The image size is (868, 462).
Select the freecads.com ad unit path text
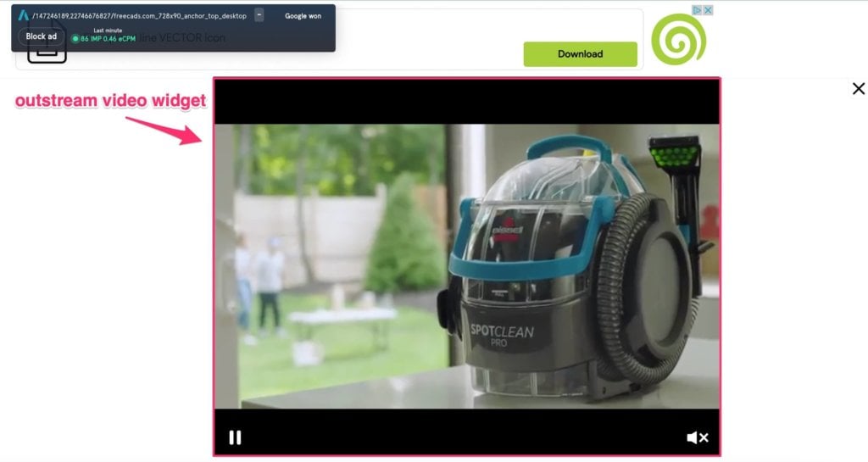coord(140,16)
